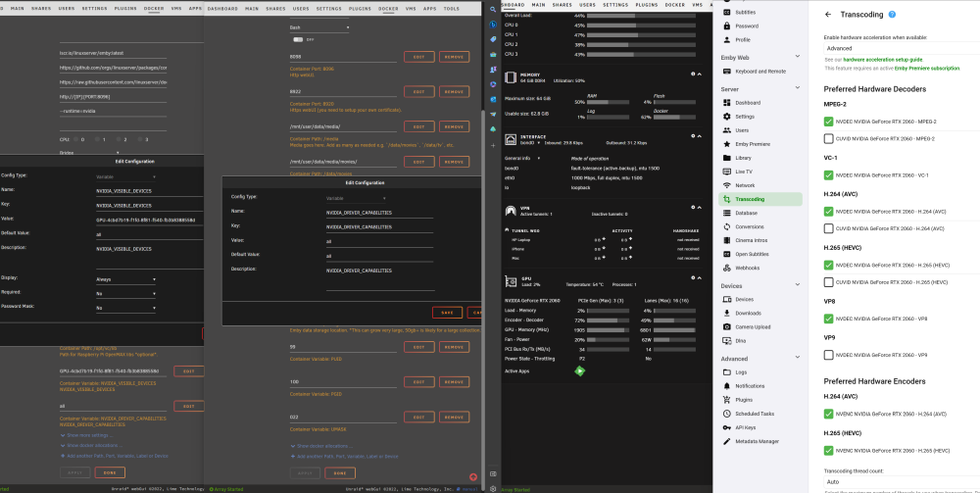Open the Dlna icon in Emby sidebar
980x493 pixels.
(x=726, y=340)
